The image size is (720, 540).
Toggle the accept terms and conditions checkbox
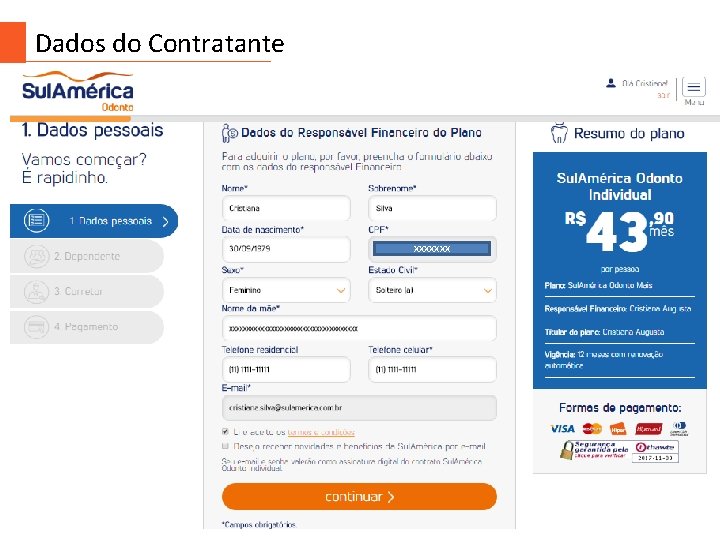coord(226,432)
